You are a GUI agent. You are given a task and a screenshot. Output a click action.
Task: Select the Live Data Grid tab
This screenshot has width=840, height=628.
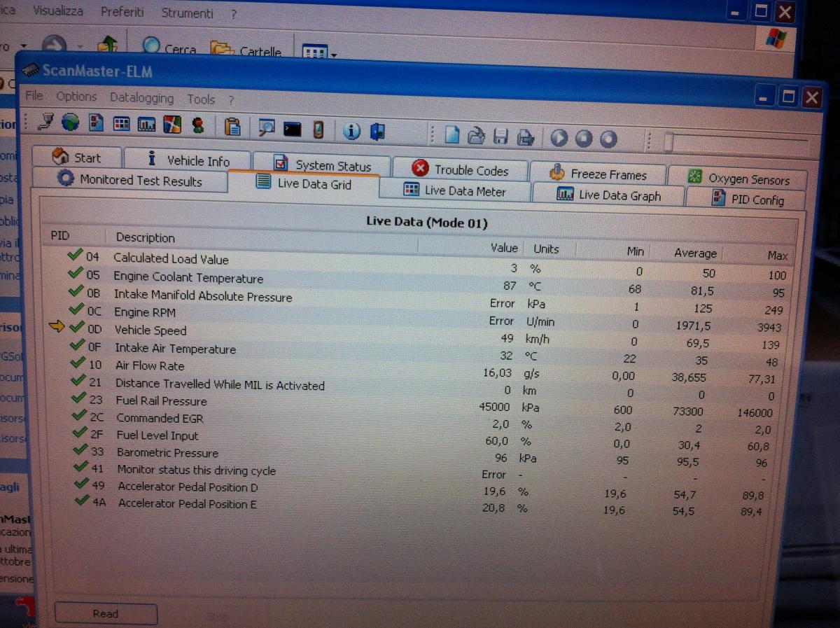tap(304, 183)
